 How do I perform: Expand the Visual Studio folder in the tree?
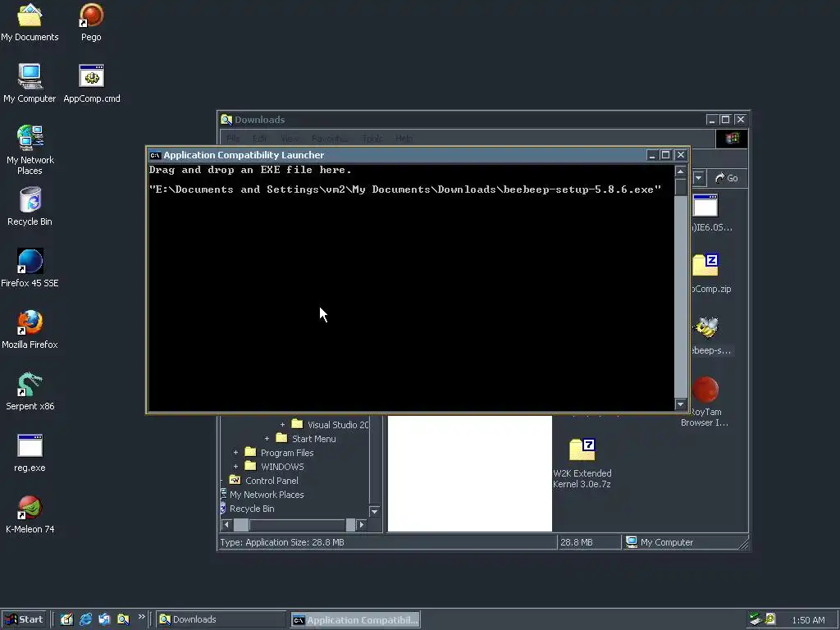[x=282, y=425]
